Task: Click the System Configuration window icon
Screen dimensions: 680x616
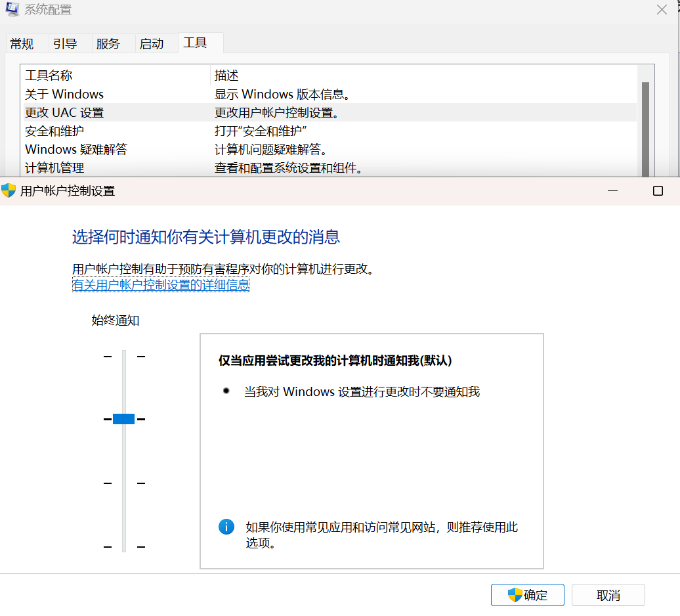Action: click(x=11, y=9)
